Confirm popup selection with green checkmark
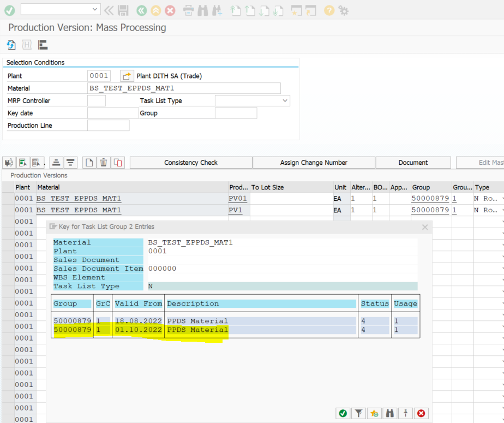Screen dimensions: 504x423 click(x=343, y=413)
